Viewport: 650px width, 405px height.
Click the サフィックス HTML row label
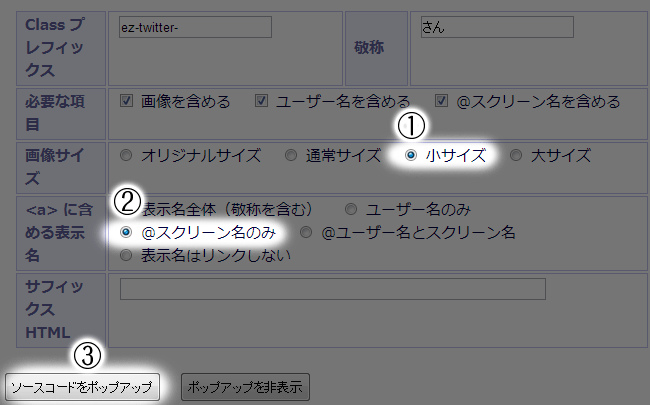pos(54,310)
